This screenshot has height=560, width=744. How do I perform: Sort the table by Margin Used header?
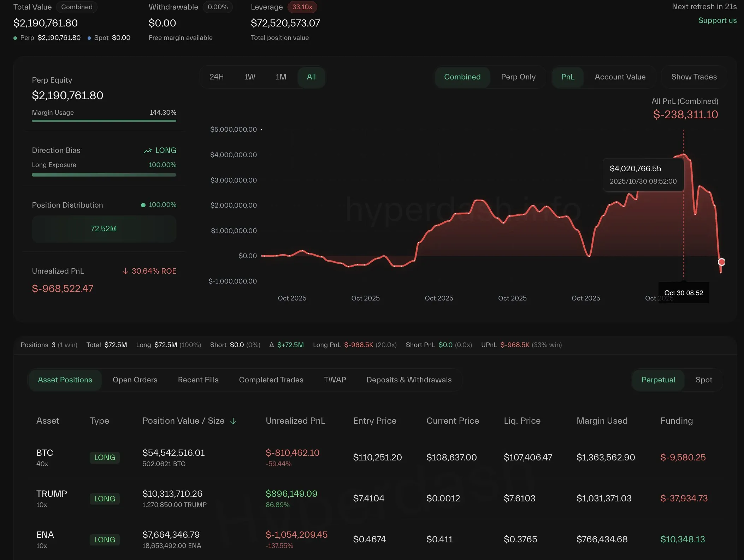(x=602, y=421)
